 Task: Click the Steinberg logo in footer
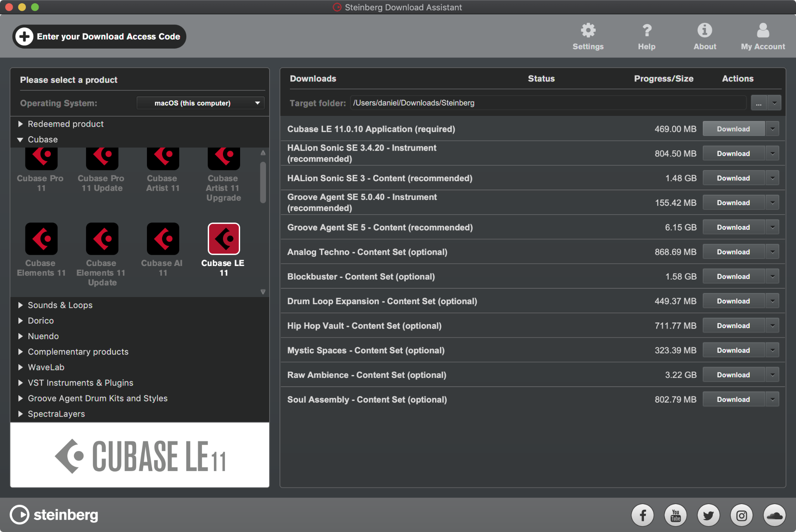(54, 514)
